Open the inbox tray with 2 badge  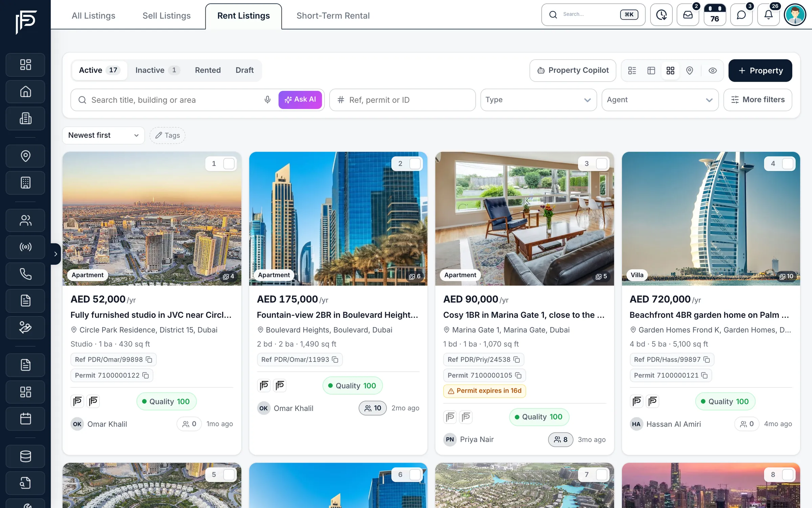(688, 15)
